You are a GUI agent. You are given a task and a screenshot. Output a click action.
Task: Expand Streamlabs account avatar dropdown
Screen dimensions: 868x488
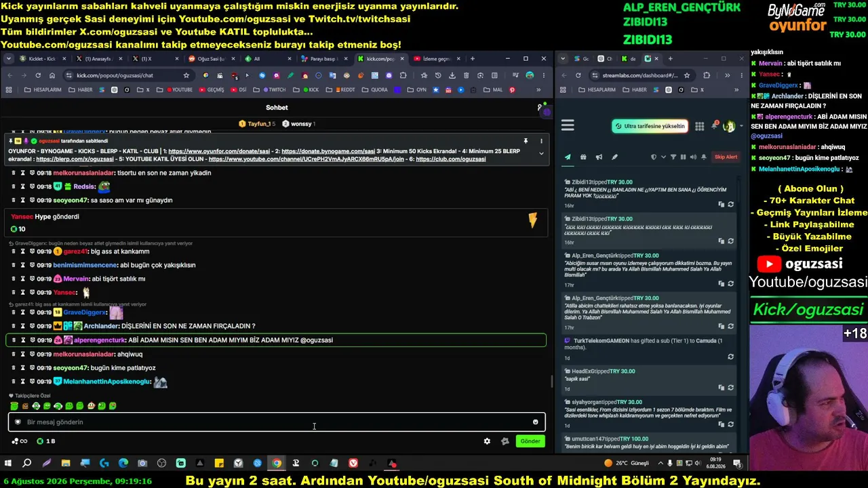point(740,126)
